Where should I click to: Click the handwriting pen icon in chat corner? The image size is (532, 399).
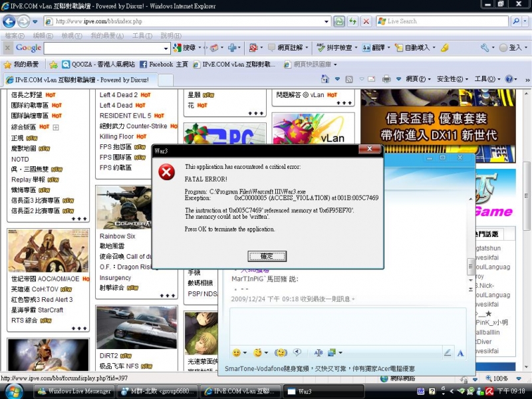(x=448, y=352)
